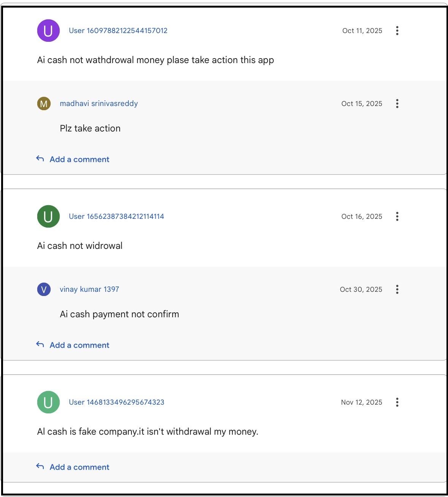
Task: Click the Oct 30, 2025 comment date
Action: [361, 290]
